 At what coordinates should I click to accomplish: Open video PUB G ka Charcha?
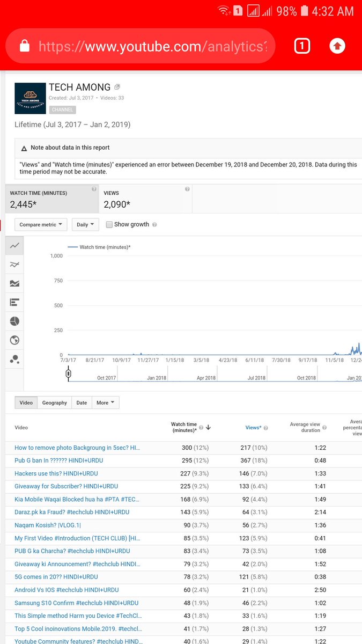point(72,551)
